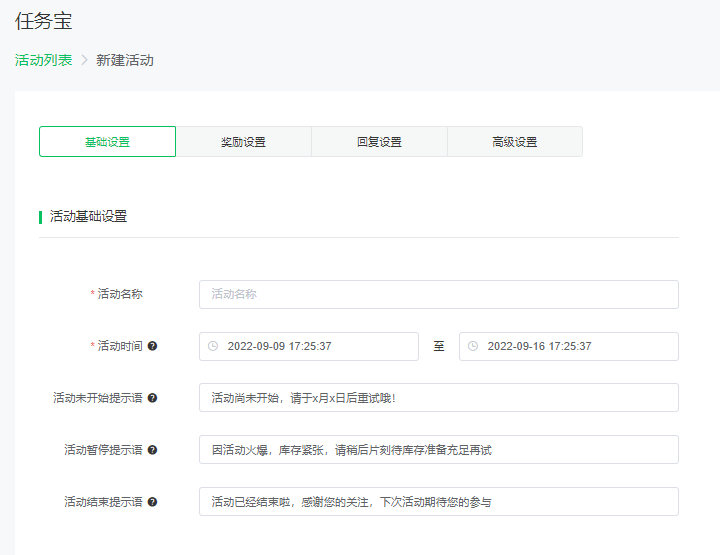This screenshot has height=555, width=720.
Task: Click the clock icon in the start time field
Action: (213, 346)
